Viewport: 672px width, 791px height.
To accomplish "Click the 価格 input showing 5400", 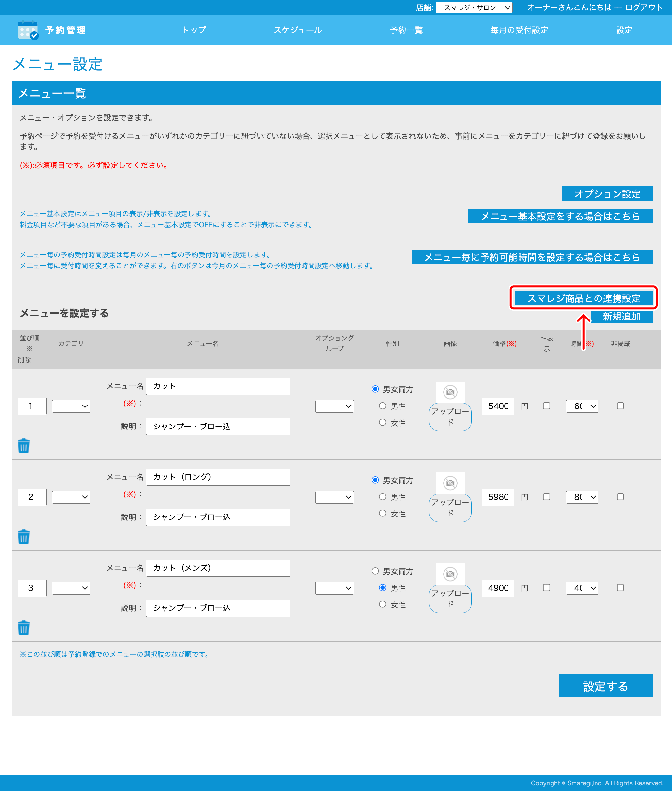I will coord(498,406).
